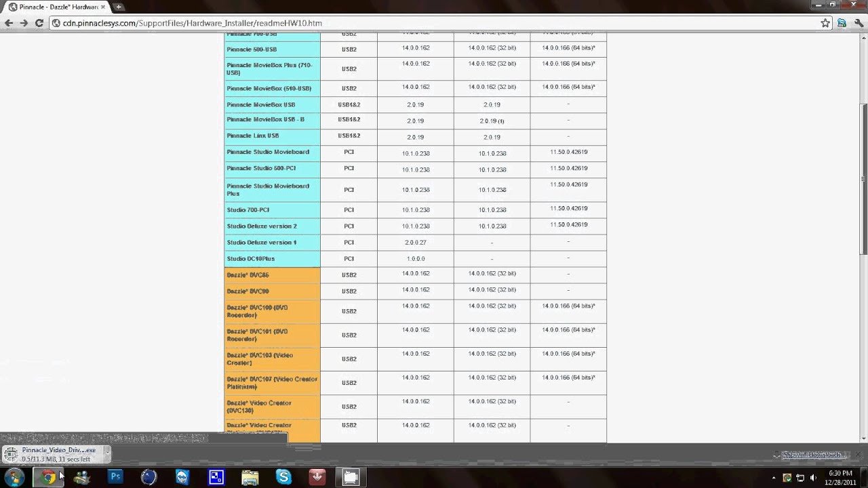Click Dazzle* DVC107 Video Creator Platinum cell
The image size is (868, 488).
point(272,383)
